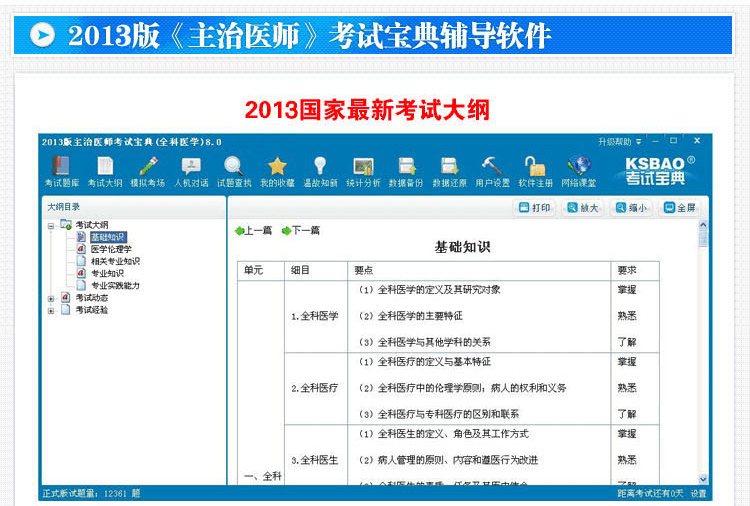Click the blue play icon in banner
The height and width of the screenshot is (506, 750).
(x=42, y=34)
